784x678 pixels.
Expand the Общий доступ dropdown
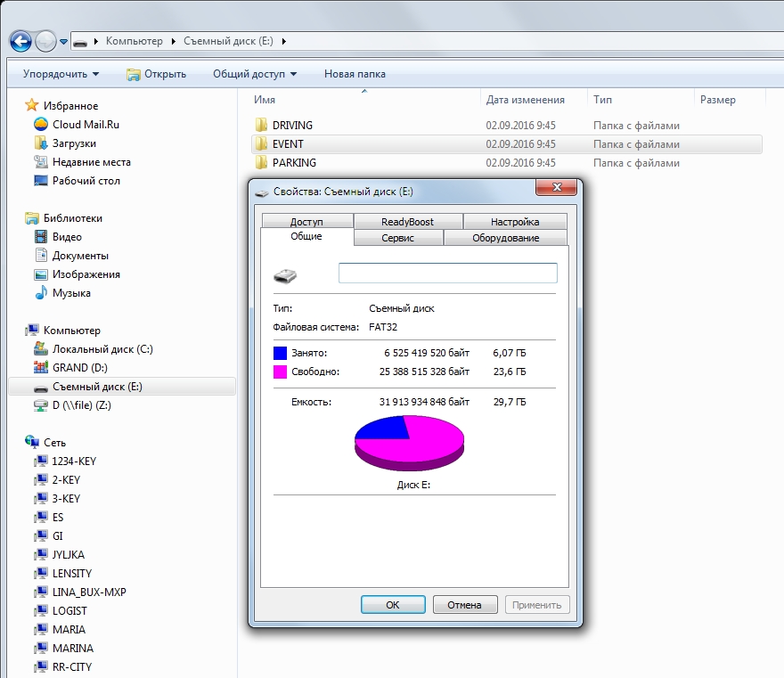click(255, 74)
